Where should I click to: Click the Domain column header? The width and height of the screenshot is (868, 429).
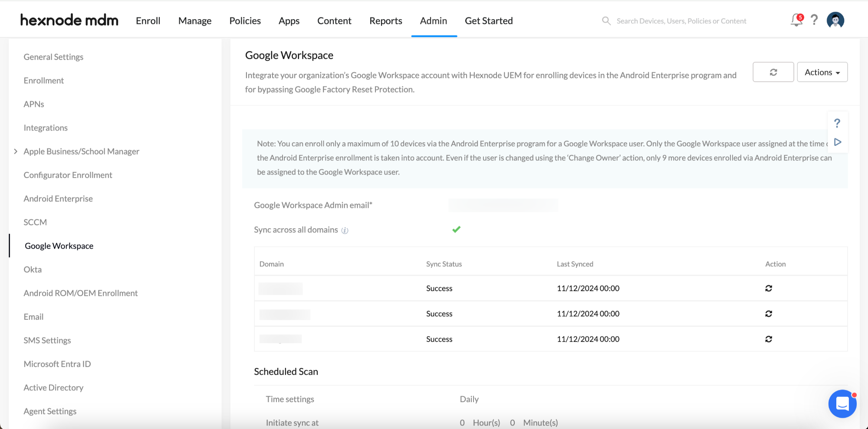(272, 264)
